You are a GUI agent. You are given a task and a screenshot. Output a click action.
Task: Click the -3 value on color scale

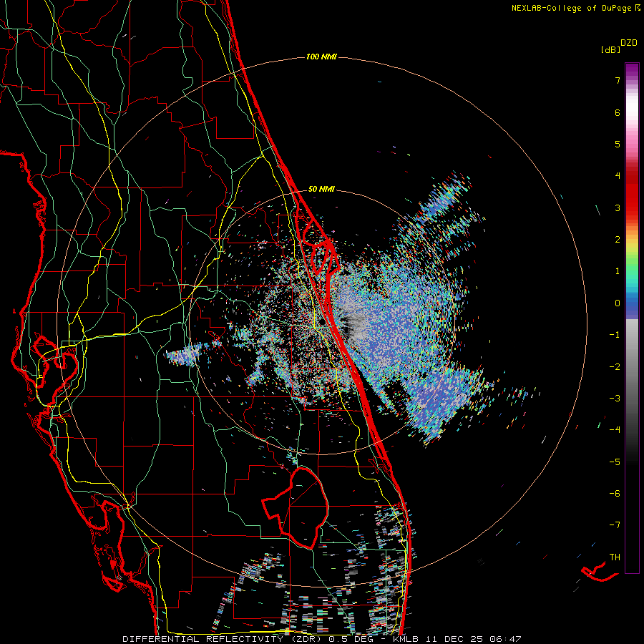[x=615, y=399]
